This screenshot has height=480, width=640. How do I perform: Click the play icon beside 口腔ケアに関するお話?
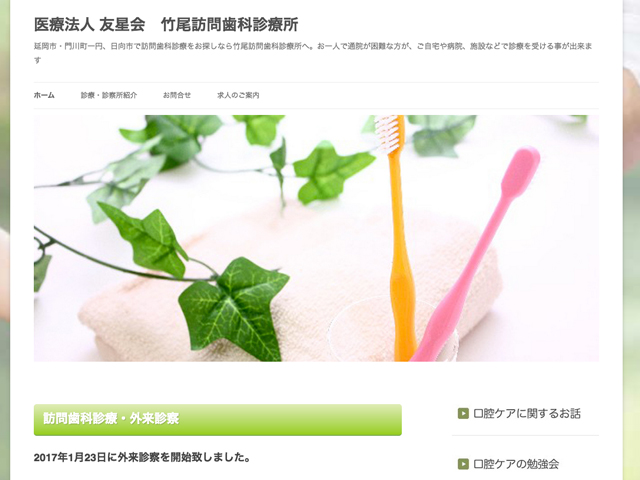tap(463, 413)
